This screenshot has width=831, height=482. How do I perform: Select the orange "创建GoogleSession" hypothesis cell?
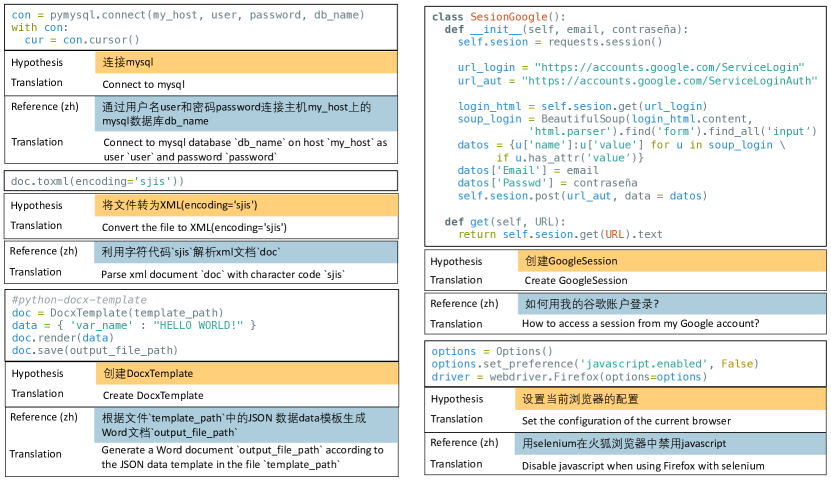click(x=670, y=261)
